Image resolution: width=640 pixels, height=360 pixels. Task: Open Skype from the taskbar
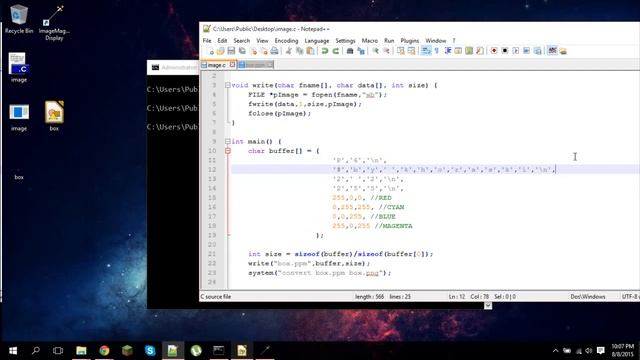(150, 351)
